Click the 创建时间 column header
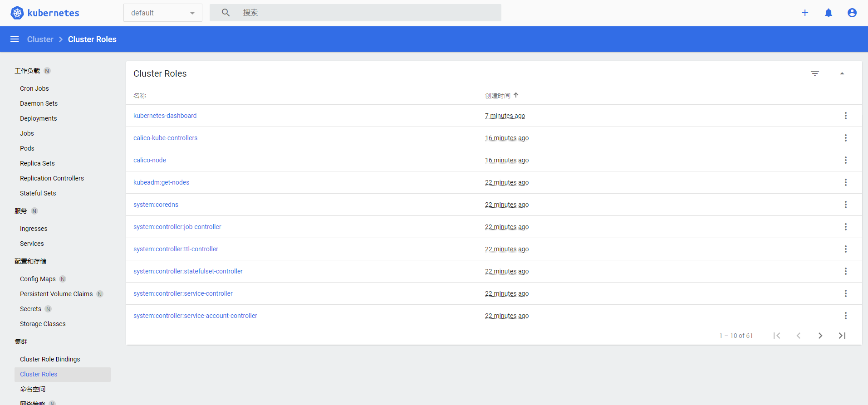The image size is (868, 405). tap(498, 96)
